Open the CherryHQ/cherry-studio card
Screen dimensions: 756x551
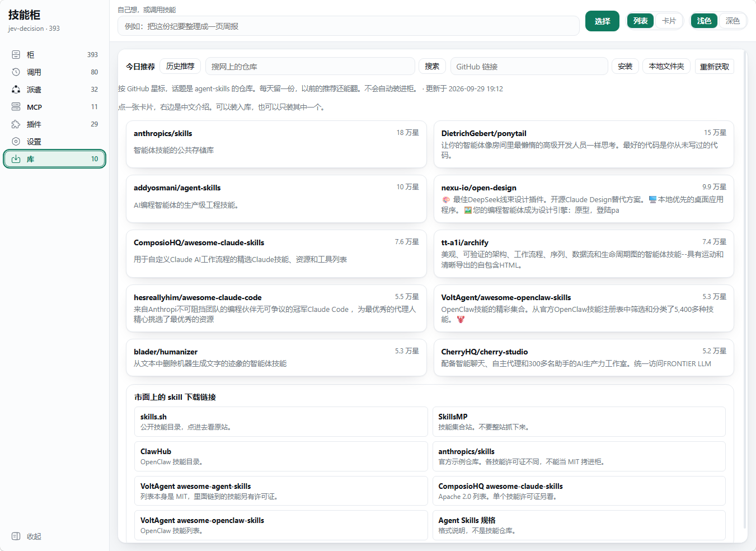point(584,357)
